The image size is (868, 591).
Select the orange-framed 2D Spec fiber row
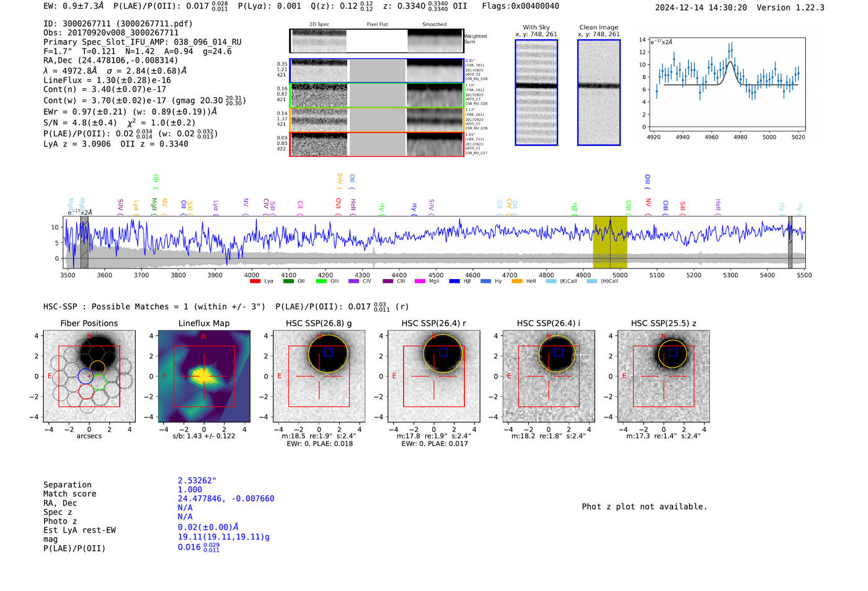coord(376,120)
